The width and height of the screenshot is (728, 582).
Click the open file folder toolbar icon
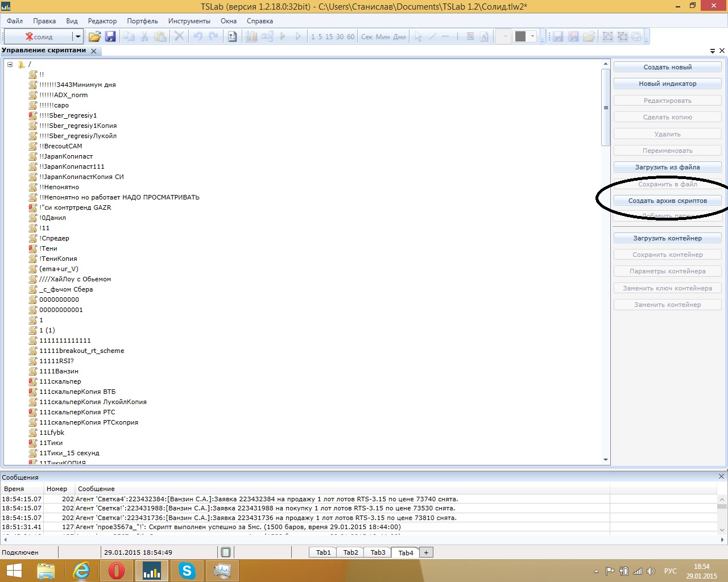pos(94,37)
